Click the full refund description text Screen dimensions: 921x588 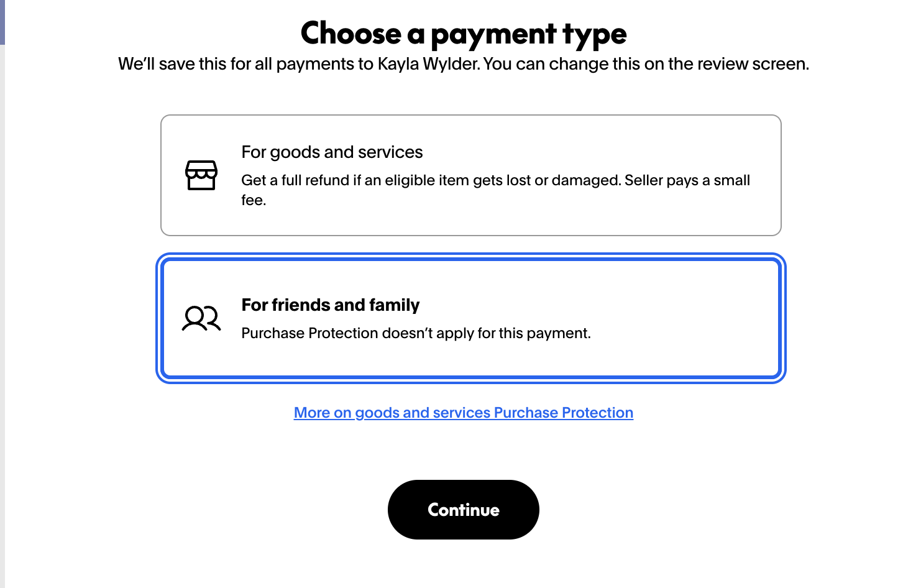click(495, 190)
